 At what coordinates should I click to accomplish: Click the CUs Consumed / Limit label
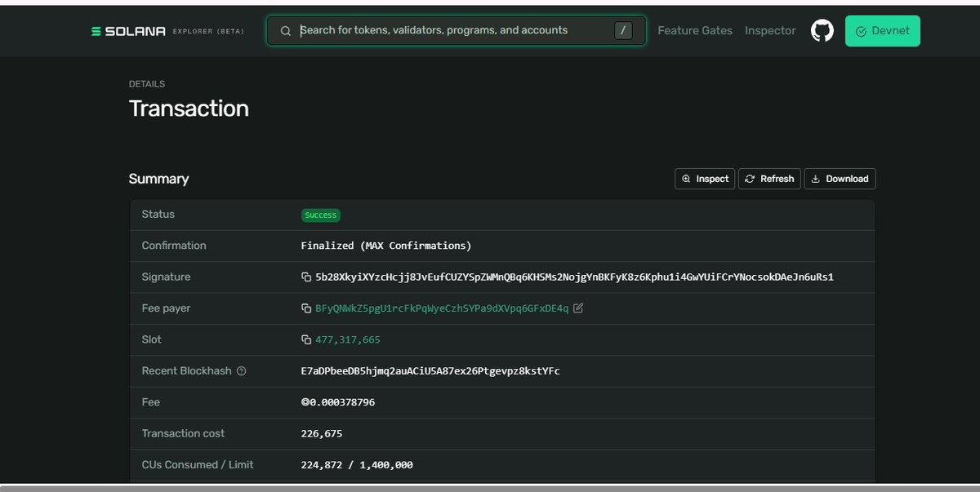pyautogui.click(x=198, y=465)
